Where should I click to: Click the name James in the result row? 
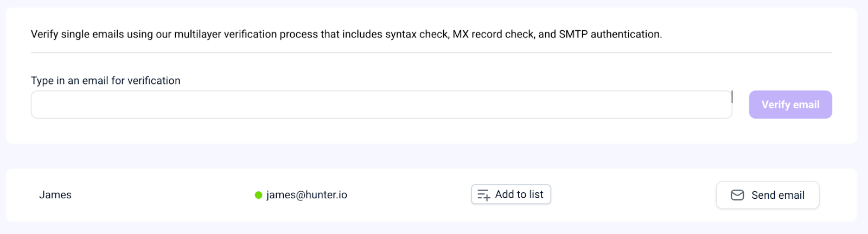(x=55, y=195)
